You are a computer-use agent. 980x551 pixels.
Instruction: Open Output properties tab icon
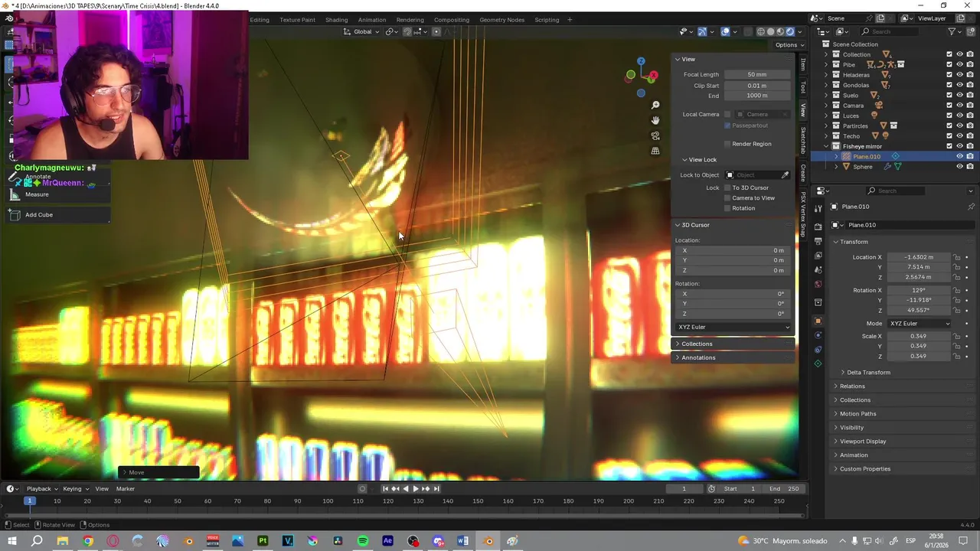pyautogui.click(x=818, y=241)
